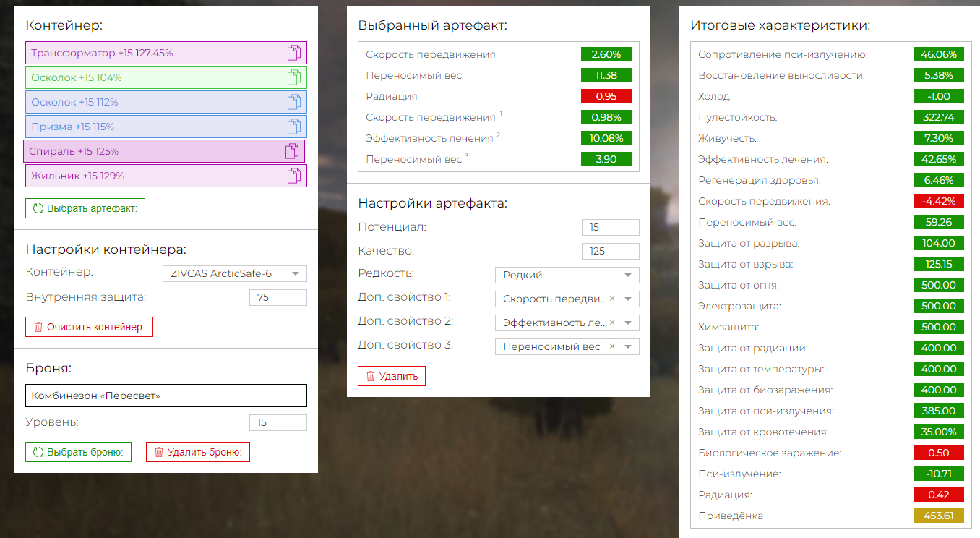
Task: Copy the Призма +15 115% artifact icon
Action: pos(293,127)
